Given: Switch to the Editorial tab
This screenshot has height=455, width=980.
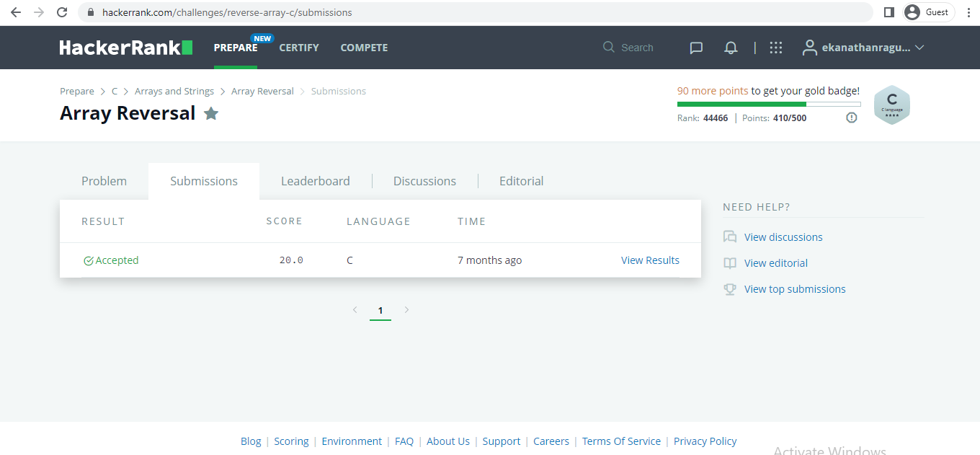Looking at the screenshot, I should (x=522, y=181).
